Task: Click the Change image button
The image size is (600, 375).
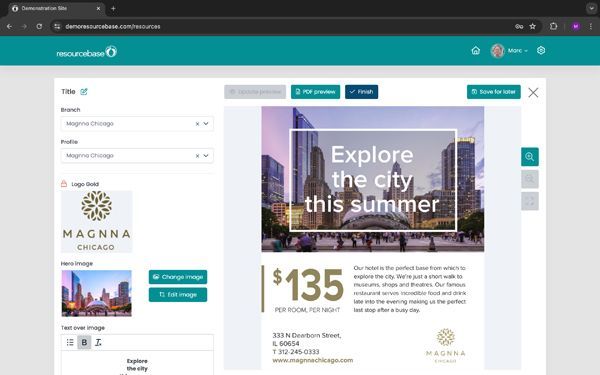Action: [x=178, y=277]
